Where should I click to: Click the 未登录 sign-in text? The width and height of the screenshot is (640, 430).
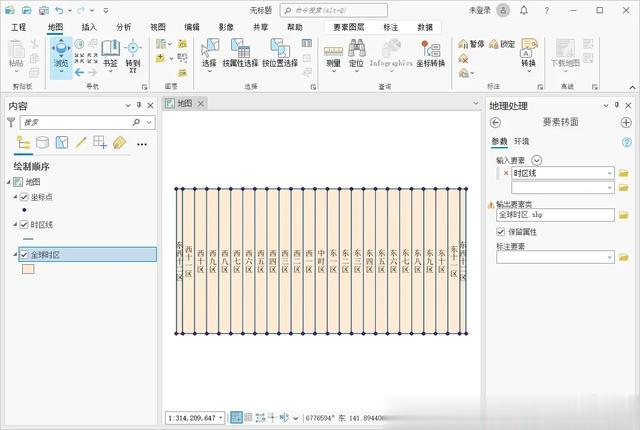point(480,11)
